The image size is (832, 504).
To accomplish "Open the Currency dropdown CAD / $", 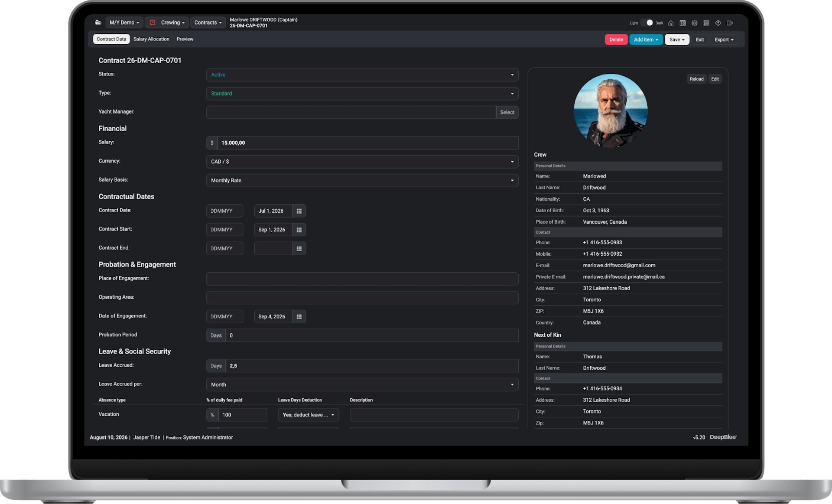I will coord(362,162).
